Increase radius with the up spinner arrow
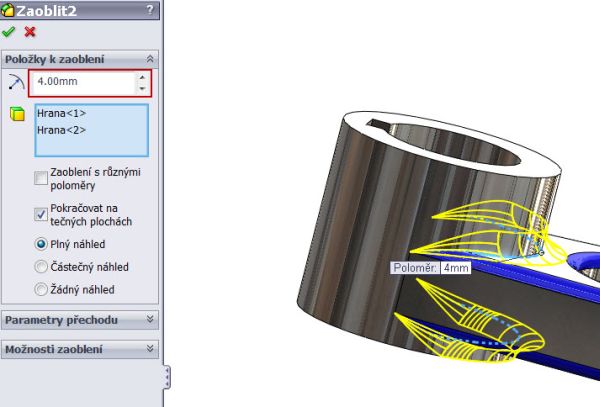This screenshot has height=407, width=600. pos(142,78)
